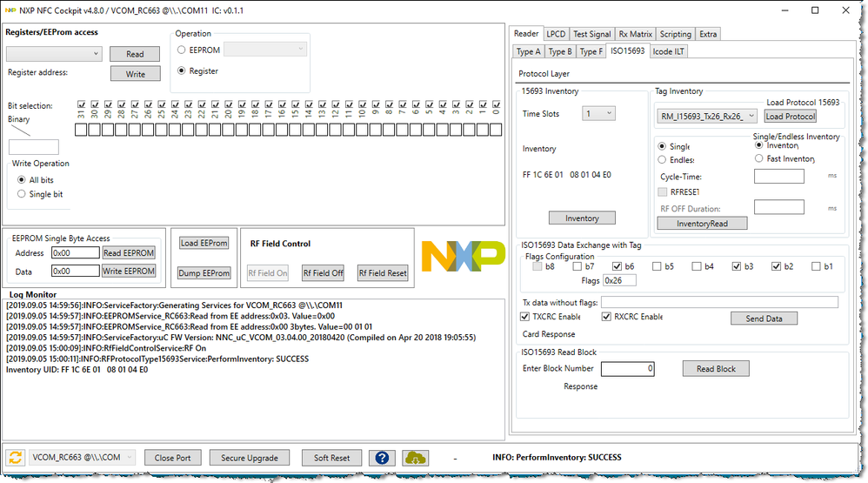The height and width of the screenshot is (483, 868).
Task: Switch to the Type A tab
Action: pyautogui.click(x=528, y=51)
